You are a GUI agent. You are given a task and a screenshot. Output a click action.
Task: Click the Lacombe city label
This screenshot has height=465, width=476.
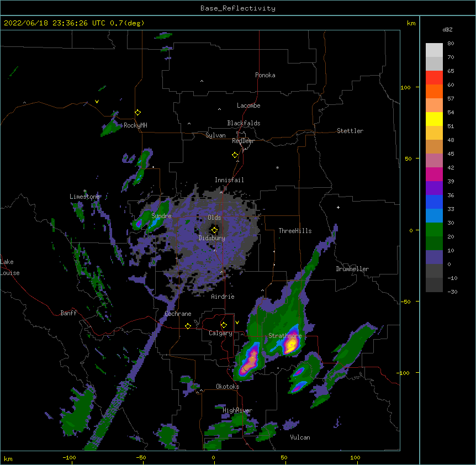pyautogui.click(x=248, y=105)
